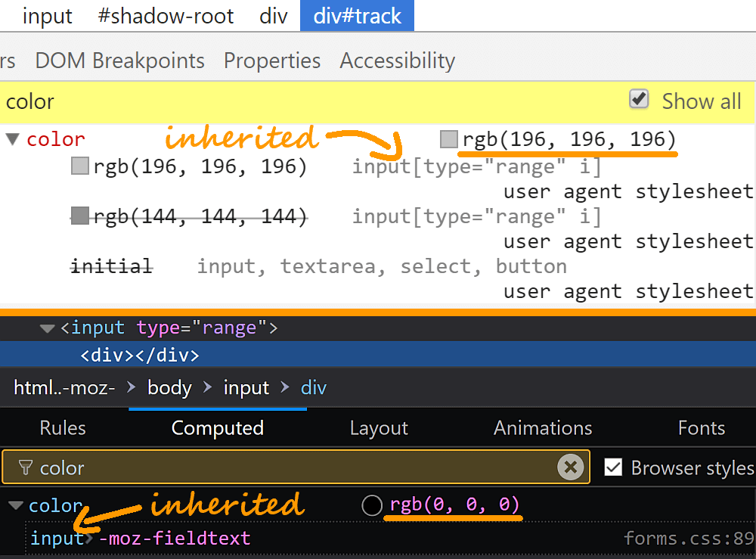
Task: Open the forms.css:89 source link
Action: 689,539
